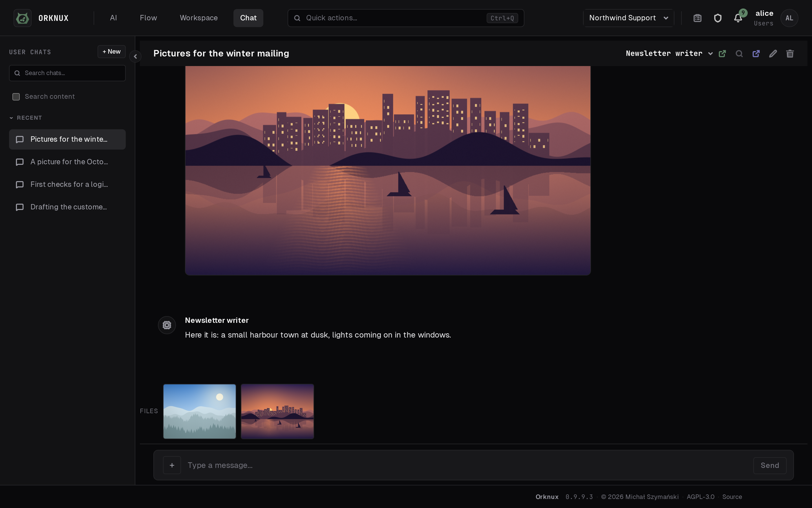Click the Newsletter writer bot avatar
The image size is (812, 508).
pos(167,325)
